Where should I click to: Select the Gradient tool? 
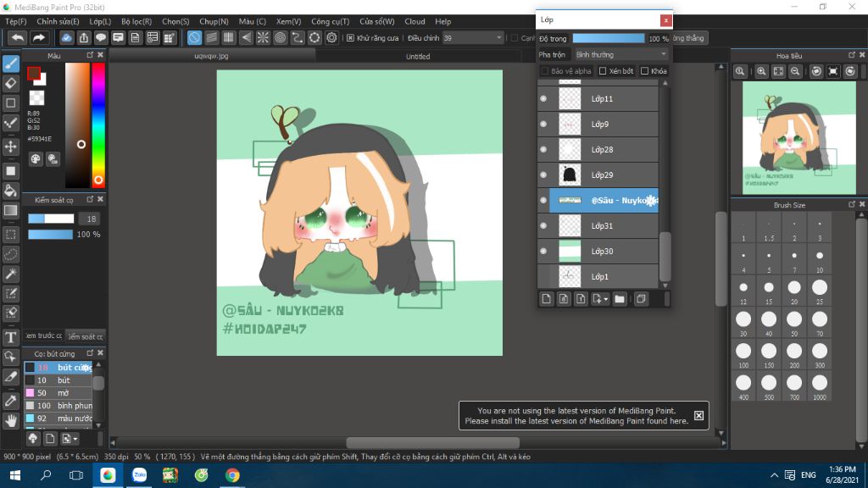[x=11, y=210]
